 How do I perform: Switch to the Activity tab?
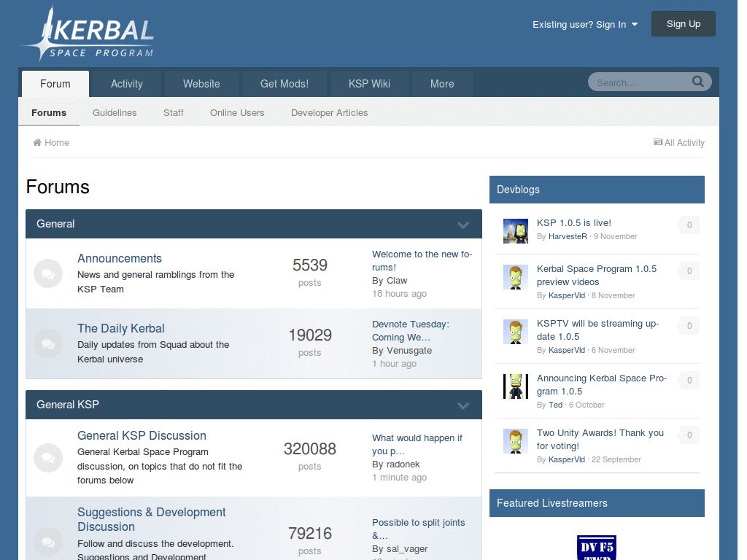127,84
